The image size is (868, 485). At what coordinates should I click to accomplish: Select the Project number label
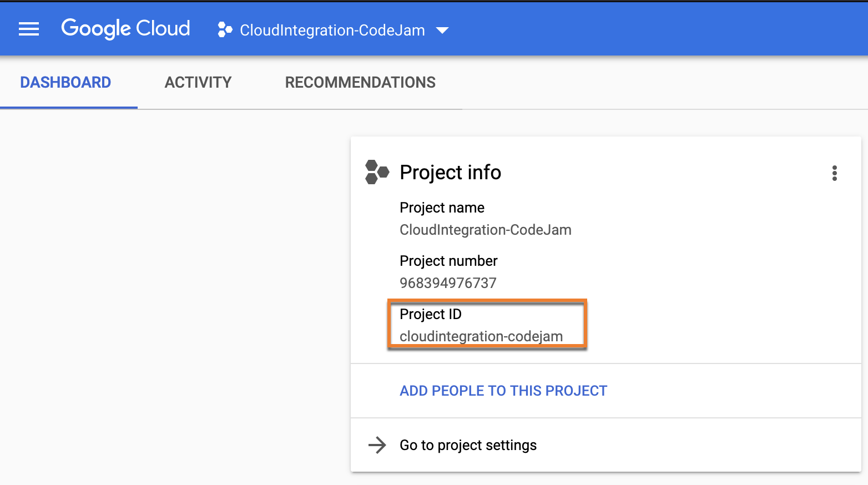(448, 261)
